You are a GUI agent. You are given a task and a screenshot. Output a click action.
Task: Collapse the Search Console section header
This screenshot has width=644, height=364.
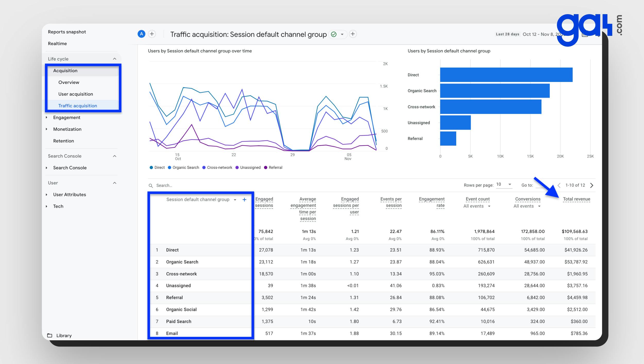coord(115,156)
